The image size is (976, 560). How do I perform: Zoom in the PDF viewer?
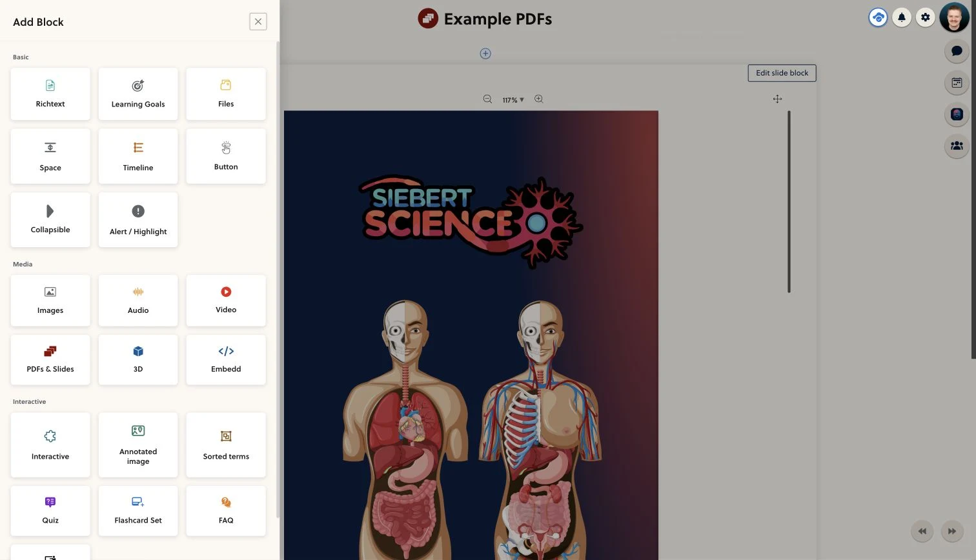pos(538,99)
